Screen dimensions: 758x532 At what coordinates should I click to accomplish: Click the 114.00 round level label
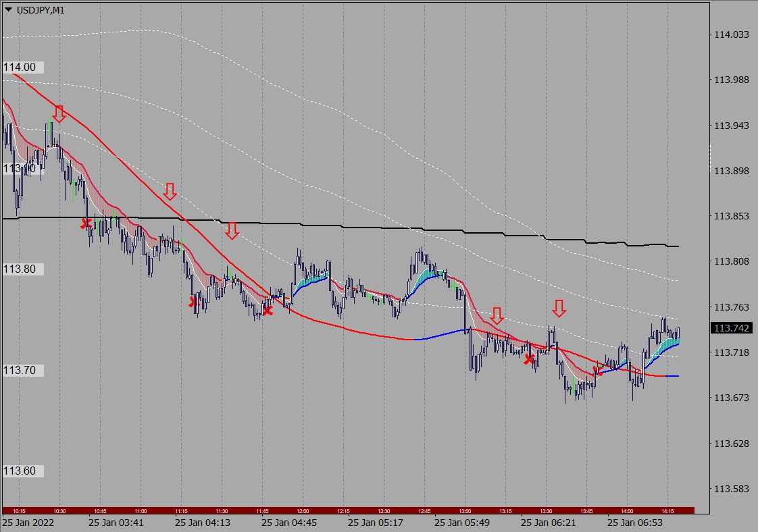(23, 67)
